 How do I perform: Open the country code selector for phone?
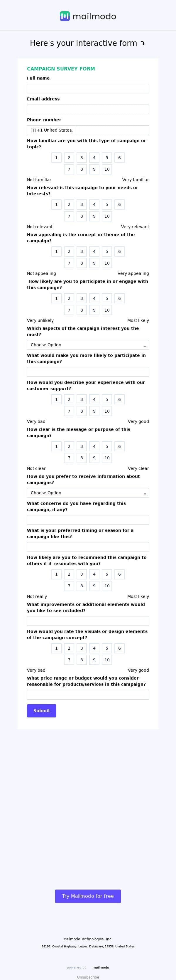(x=51, y=130)
